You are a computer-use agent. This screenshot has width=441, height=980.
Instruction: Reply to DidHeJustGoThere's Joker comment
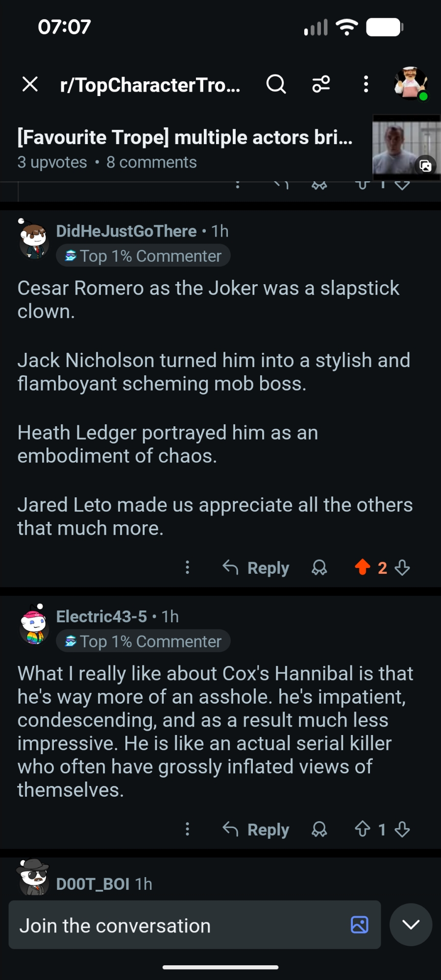pos(256,567)
